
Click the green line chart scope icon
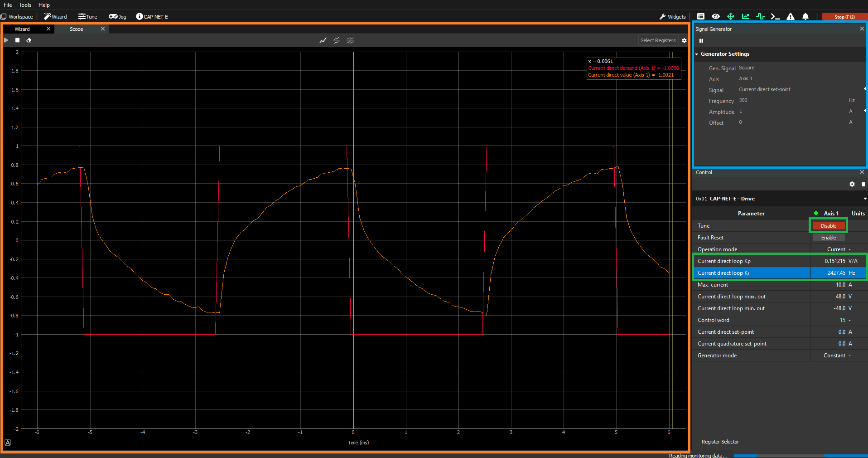coord(745,16)
